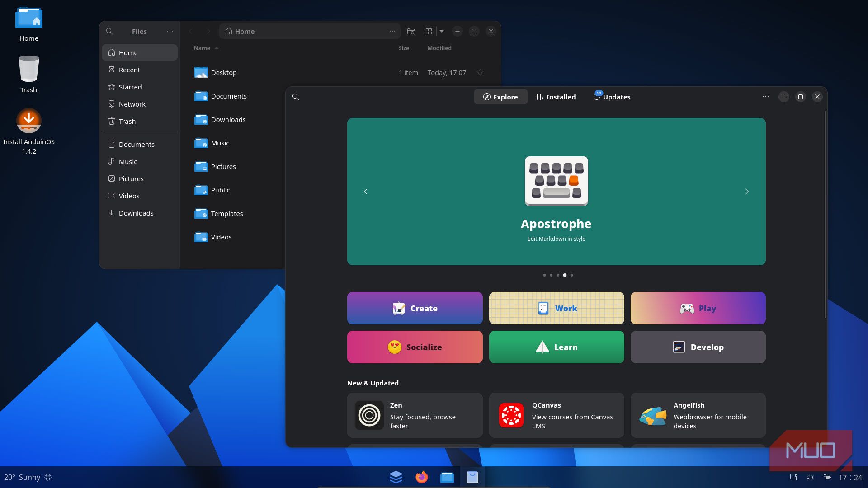
Task: Open Files view options dropdown arrow
Action: [442, 31]
